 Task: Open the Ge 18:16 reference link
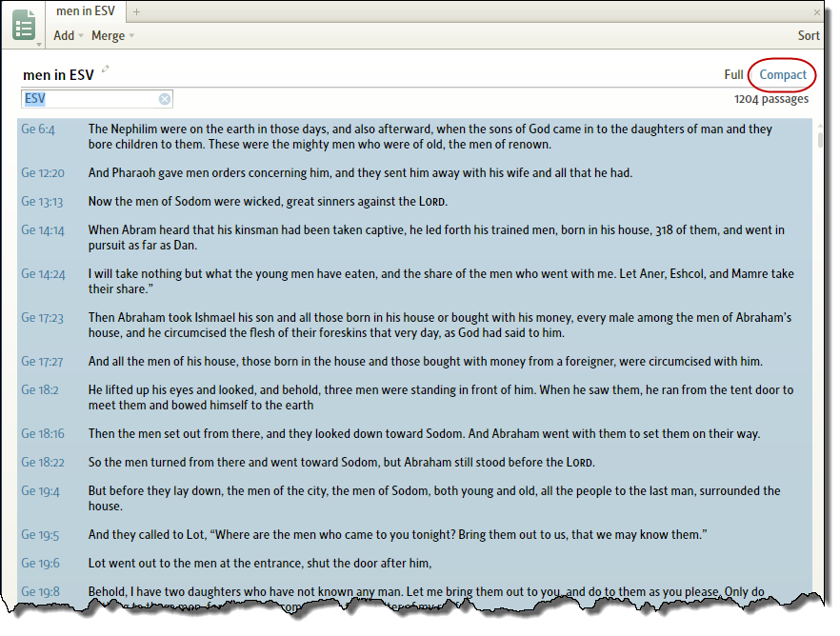click(43, 434)
